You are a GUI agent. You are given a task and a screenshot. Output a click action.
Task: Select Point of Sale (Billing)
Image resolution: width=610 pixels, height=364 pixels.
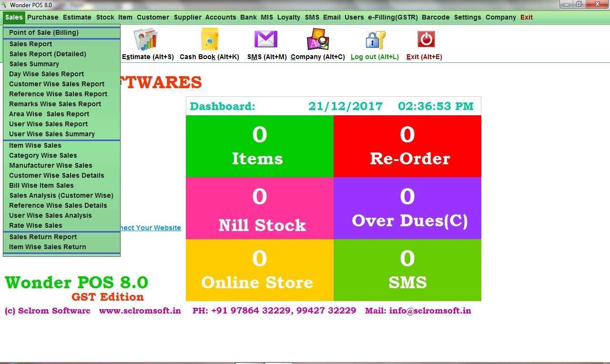(x=62, y=32)
